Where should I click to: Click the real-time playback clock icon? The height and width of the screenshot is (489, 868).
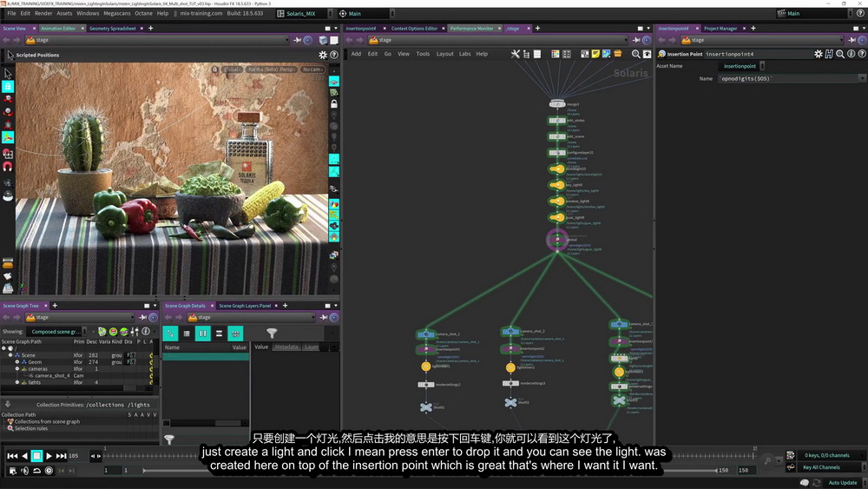pos(49,471)
